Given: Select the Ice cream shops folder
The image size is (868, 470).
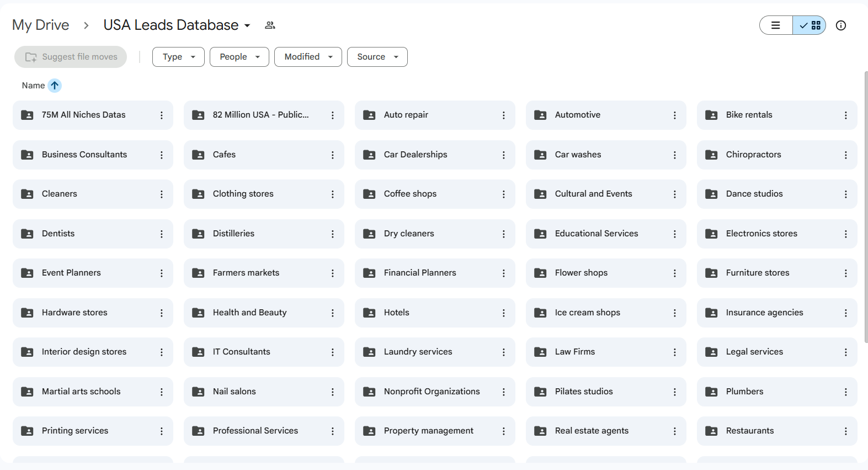Looking at the screenshot, I should point(606,313).
